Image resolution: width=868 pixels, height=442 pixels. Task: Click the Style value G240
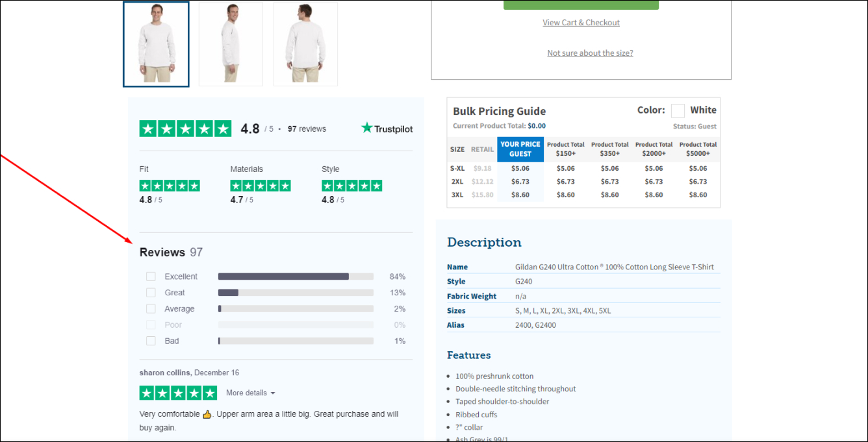(x=524, y=282)
